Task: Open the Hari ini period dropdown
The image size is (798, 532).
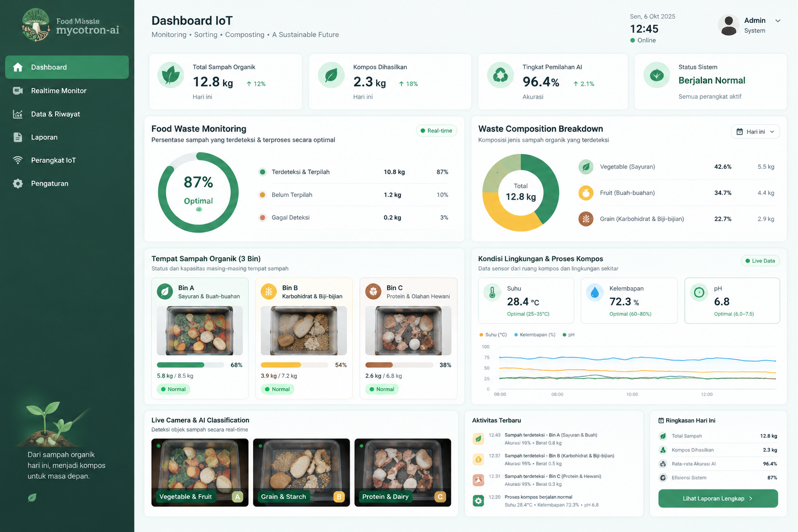Action: [755, 132]
